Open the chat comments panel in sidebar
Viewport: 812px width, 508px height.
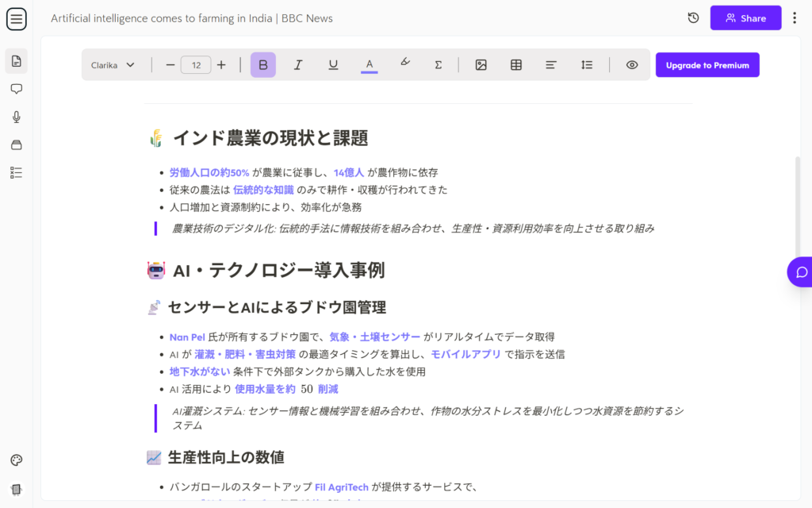pos(16,89)
